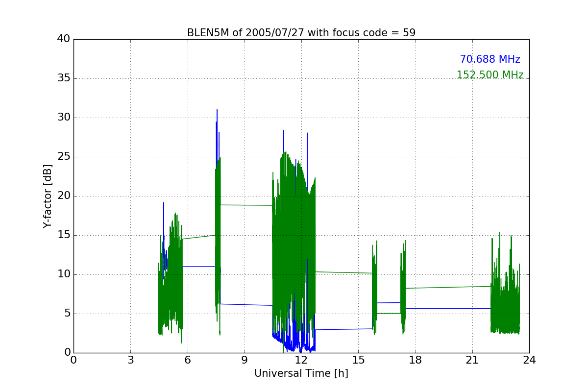Click the plot title BLEN5M of 2005/07/27

[x=301, y=33]
